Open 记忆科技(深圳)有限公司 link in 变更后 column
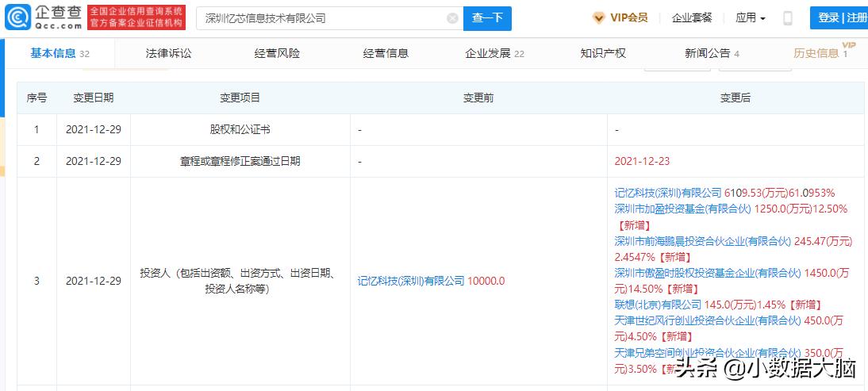This screenshot has height=391, width=868. (668, 193)
